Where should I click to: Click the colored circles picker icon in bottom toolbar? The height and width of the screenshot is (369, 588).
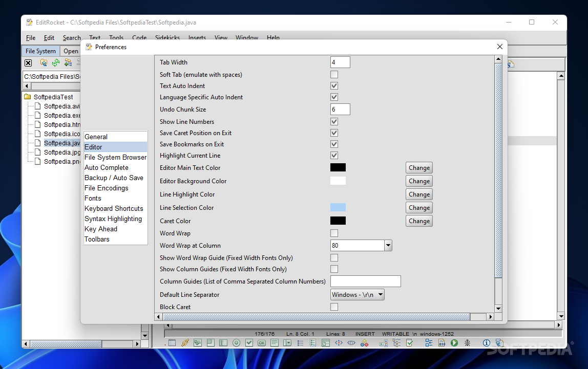point(364,342)
